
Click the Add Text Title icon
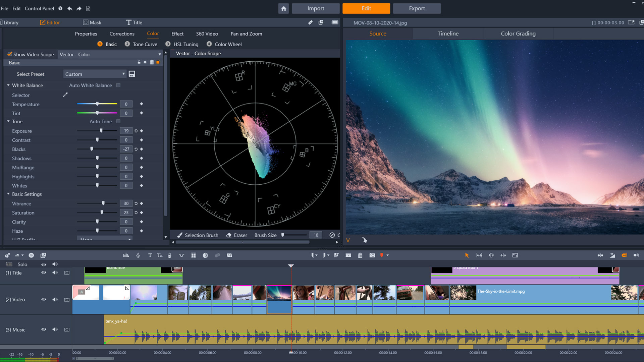(150, 255)
